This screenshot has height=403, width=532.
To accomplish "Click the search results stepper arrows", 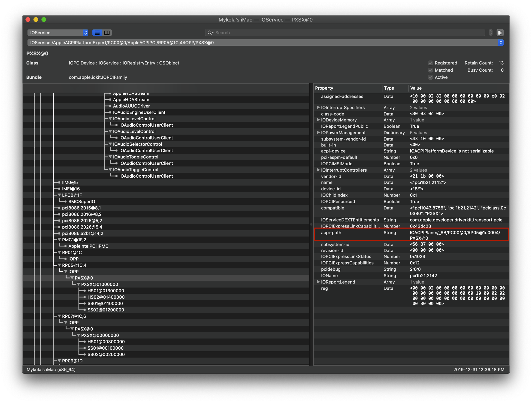I will click(491, 33).
